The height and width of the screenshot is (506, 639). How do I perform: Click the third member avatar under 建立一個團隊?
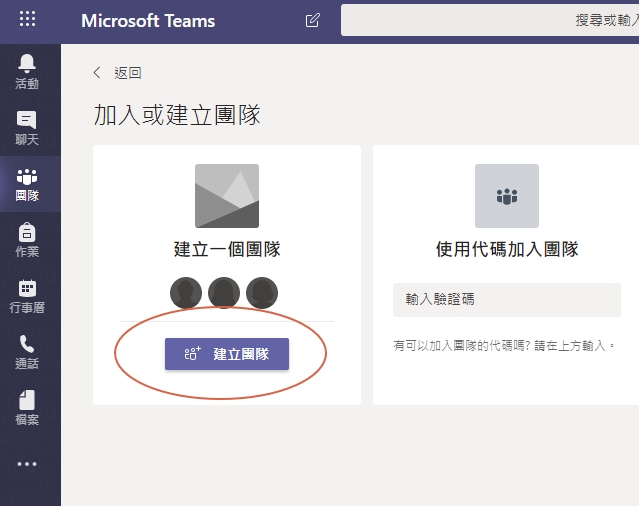(x=262, y=293)
